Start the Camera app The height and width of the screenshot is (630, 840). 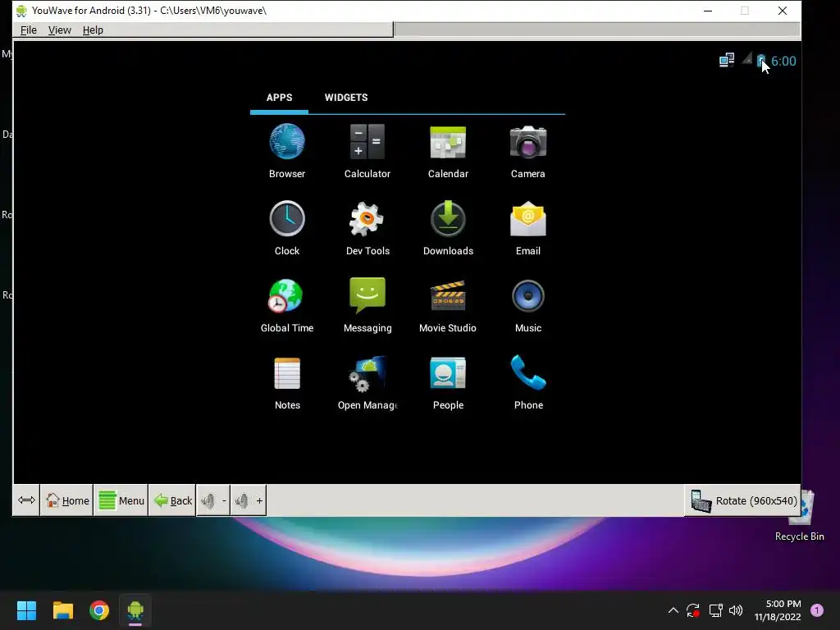[527, 151]
